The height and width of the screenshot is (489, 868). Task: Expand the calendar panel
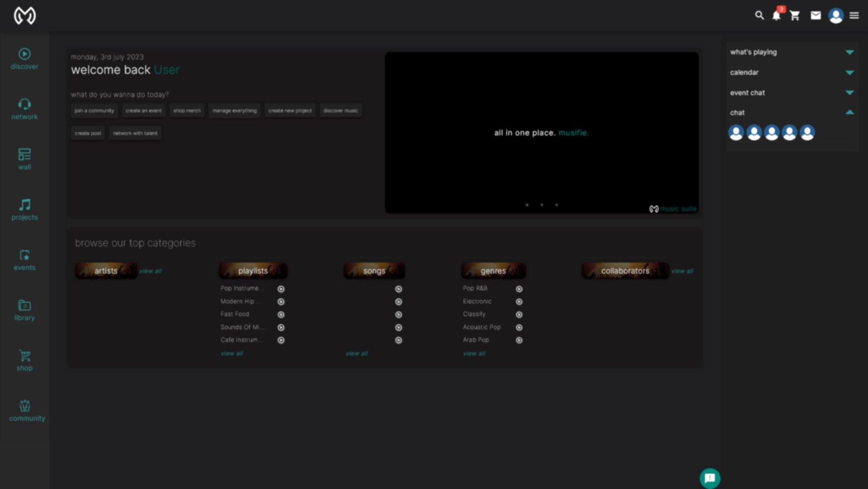[x=849, y=72]
